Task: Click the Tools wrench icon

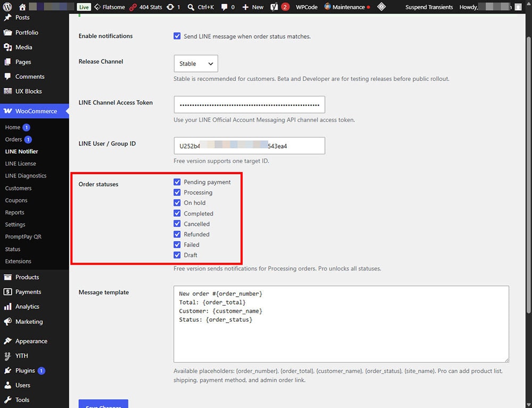Action: [7, 400]
